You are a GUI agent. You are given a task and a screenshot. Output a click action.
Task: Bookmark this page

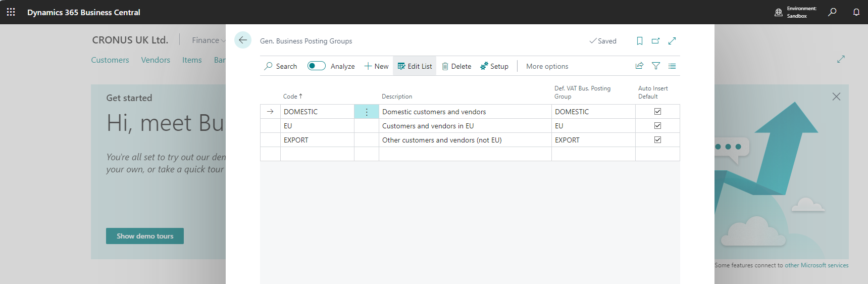[640, 41]
